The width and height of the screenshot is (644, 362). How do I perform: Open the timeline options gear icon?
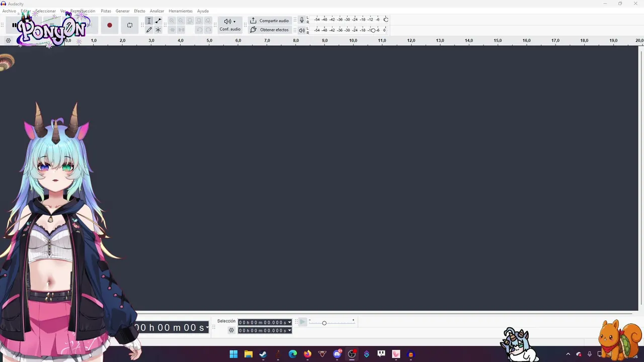click(x=8, y=41)
